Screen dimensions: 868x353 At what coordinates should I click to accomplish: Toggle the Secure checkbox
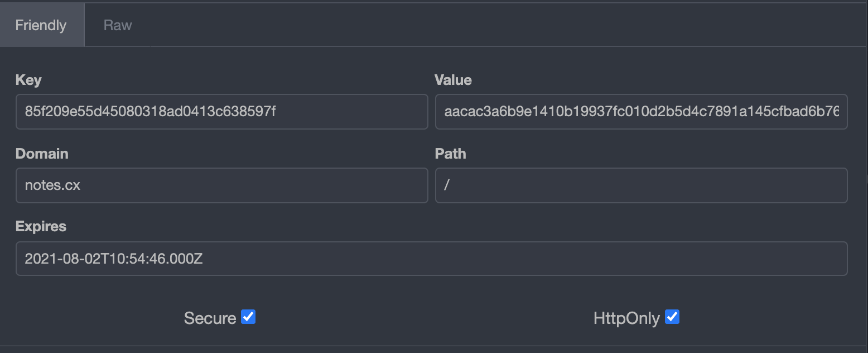click(x=248, y=317)
